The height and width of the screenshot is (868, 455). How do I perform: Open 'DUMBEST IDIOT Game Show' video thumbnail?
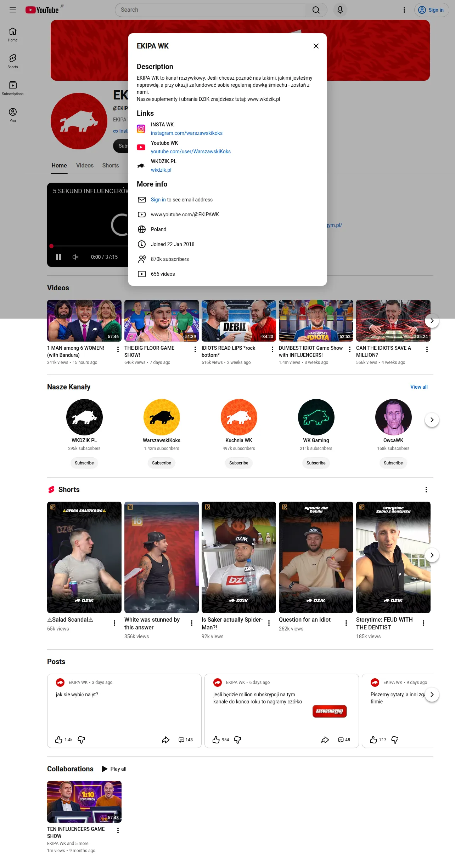point(316,321)
